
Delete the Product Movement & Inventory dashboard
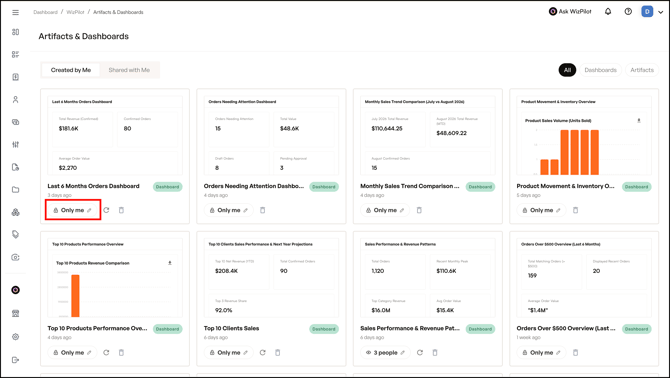point(576,210)
